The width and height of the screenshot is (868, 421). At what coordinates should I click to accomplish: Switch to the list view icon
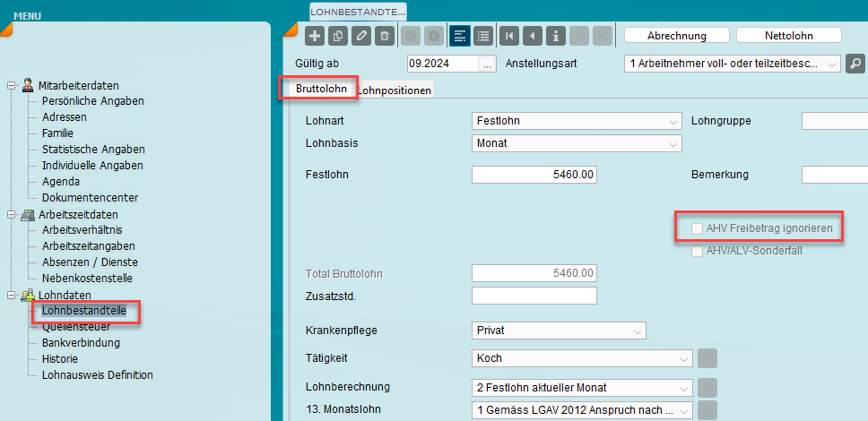click(x=483, y=36)
